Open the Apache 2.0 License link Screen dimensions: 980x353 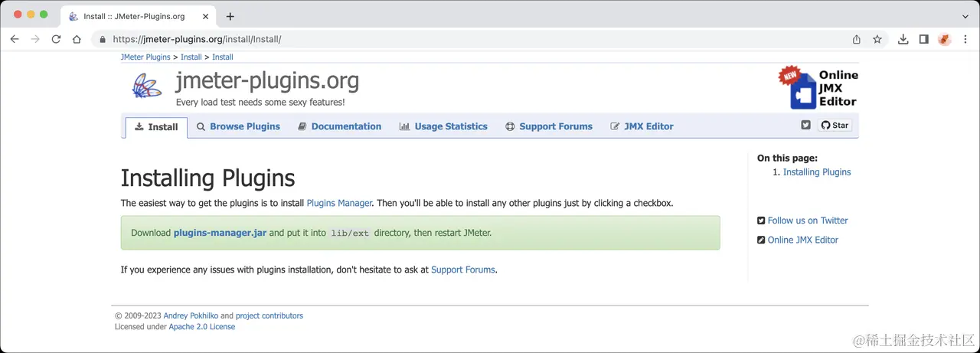(202, 327)
